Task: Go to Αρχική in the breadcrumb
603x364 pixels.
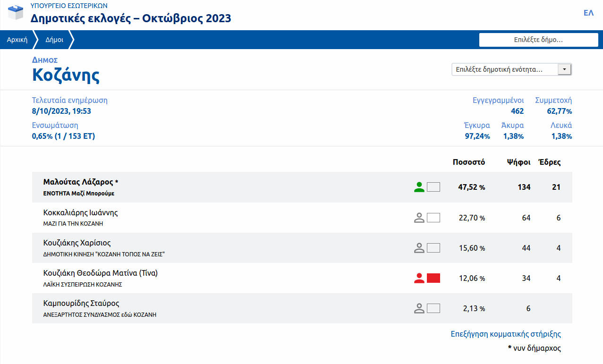Action: coord(17,40)
